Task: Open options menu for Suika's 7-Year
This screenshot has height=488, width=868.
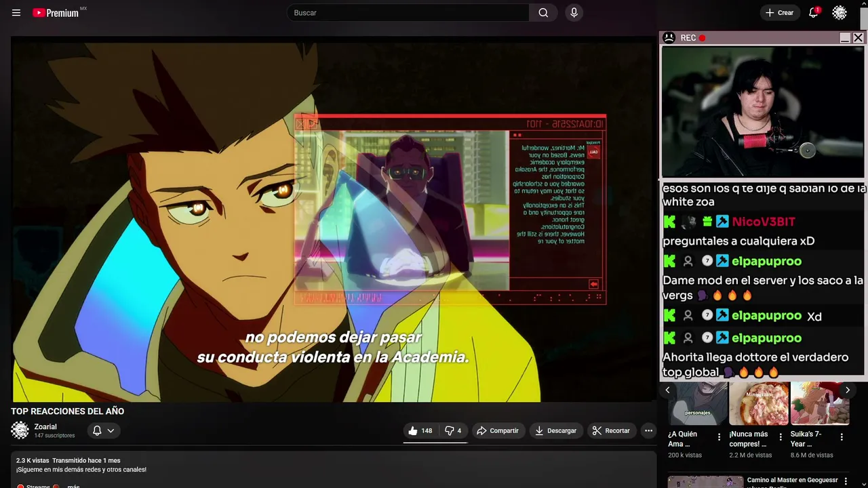Action: coord(842,437)
